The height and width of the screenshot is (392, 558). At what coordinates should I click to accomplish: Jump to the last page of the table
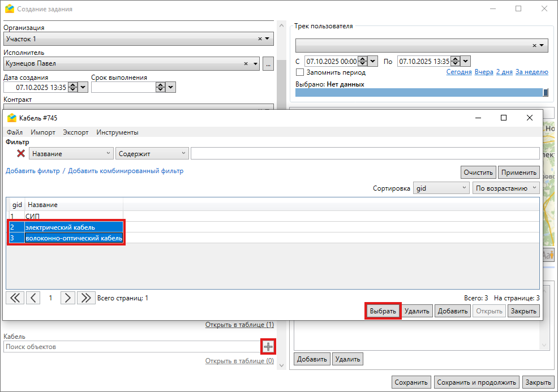(85, 298)
